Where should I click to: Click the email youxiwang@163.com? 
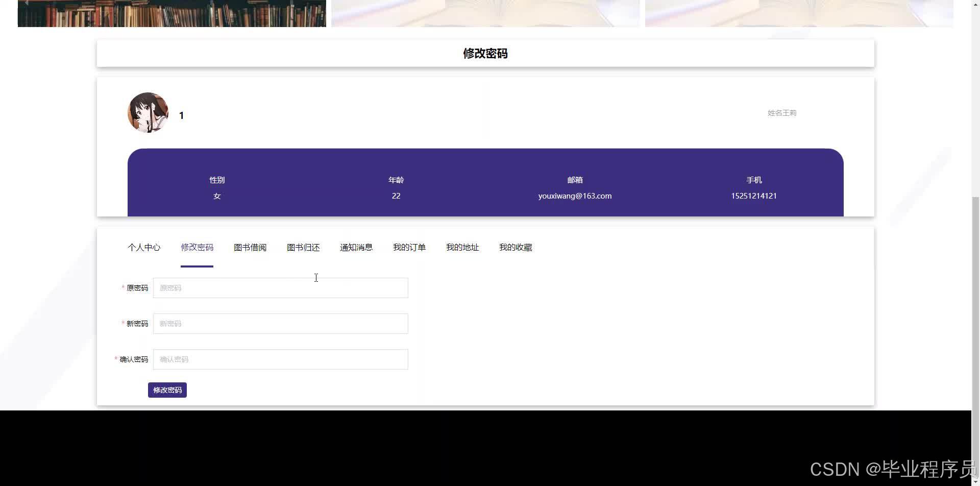[x=575, y=196]
